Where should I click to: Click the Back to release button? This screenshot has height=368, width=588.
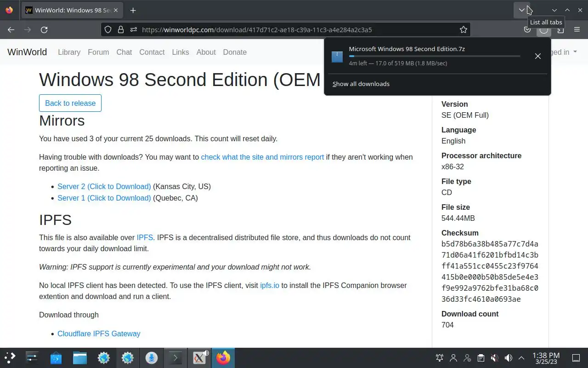point(70,103)
